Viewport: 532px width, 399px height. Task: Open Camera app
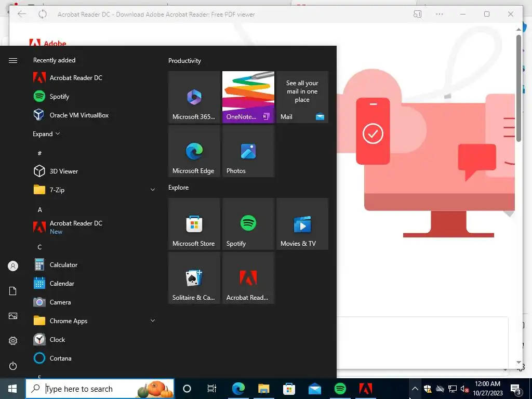pyautogui.click(x=95, y=302)
